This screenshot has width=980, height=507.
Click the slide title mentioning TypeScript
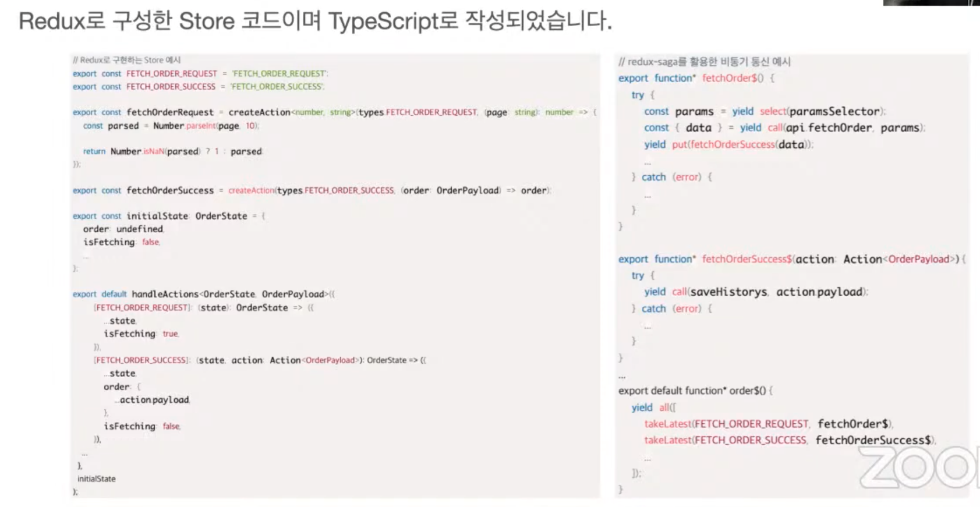coord(315,22)
